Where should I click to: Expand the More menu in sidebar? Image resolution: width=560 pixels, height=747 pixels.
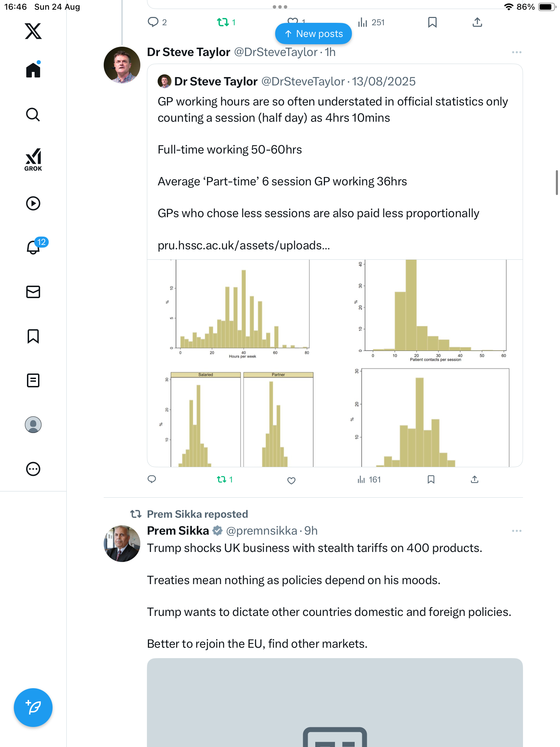click(33, 469)
